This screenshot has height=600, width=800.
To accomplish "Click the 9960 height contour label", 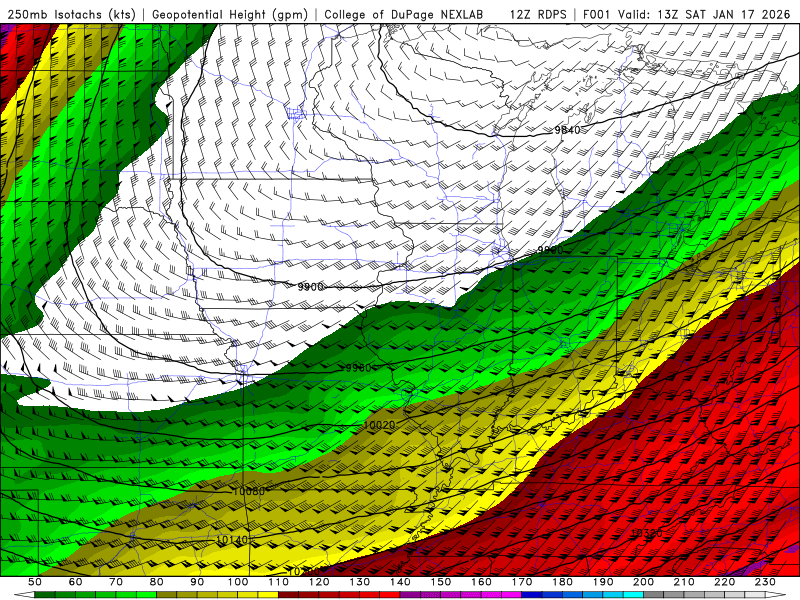I will pyautogui.click(x=359, y=368).
